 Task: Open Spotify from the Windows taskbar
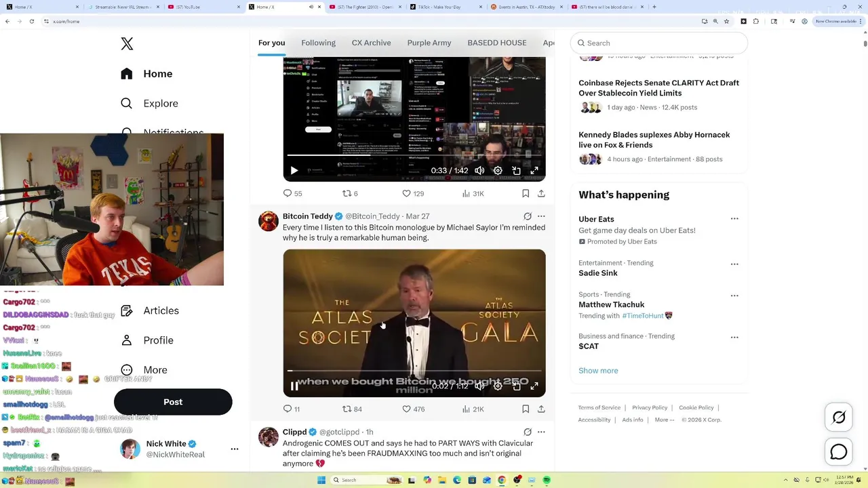[x=547, y=480]
